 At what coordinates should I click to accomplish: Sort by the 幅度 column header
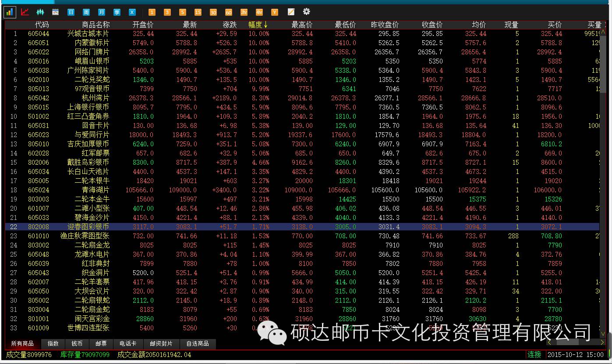coord(258,25)
